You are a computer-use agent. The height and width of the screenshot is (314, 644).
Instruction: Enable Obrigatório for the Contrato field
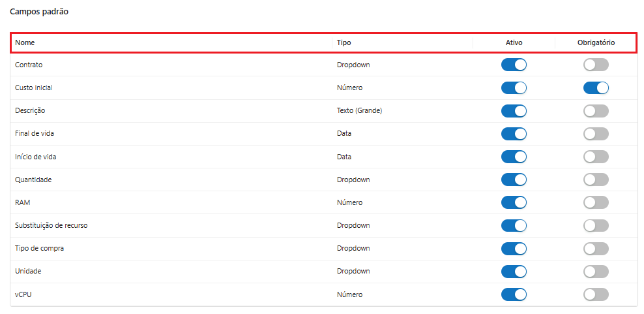tap(596, 65)
